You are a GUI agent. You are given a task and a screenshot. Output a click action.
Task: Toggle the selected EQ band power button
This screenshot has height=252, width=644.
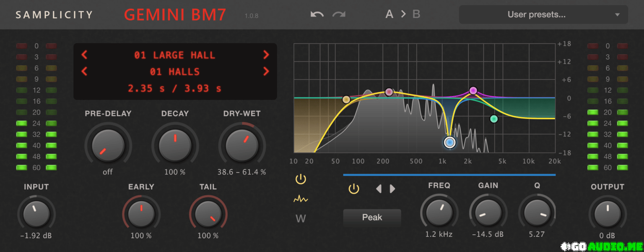(x=354, y=189)
